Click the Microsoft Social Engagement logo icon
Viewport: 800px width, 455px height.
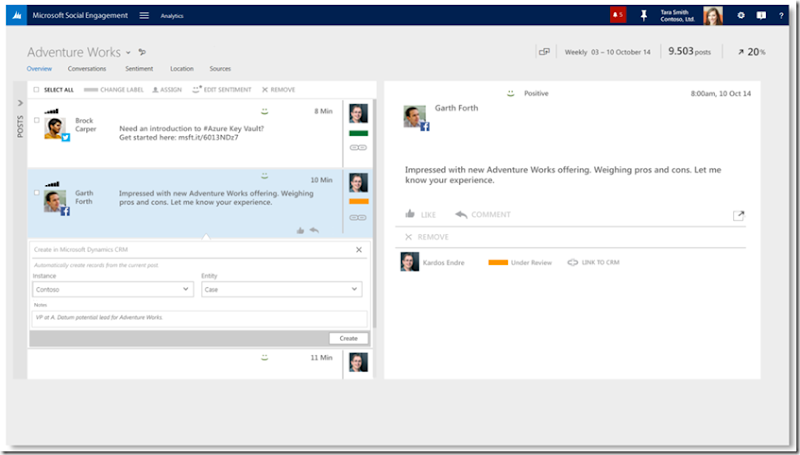(17, 15)
